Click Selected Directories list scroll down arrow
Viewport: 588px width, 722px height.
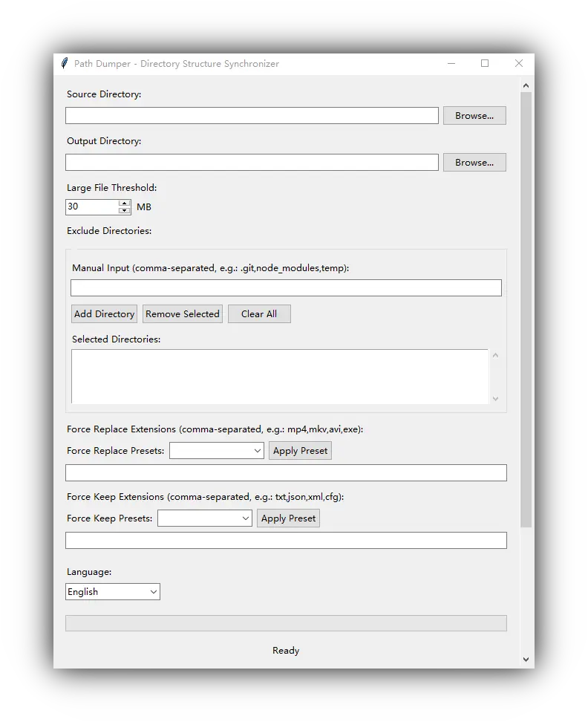495,399
